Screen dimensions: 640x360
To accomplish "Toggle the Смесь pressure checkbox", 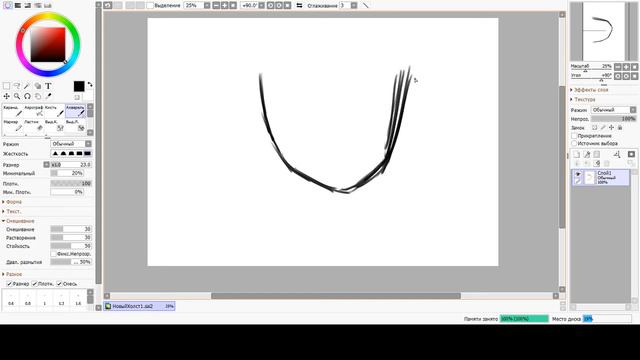I will pos(59,284).
